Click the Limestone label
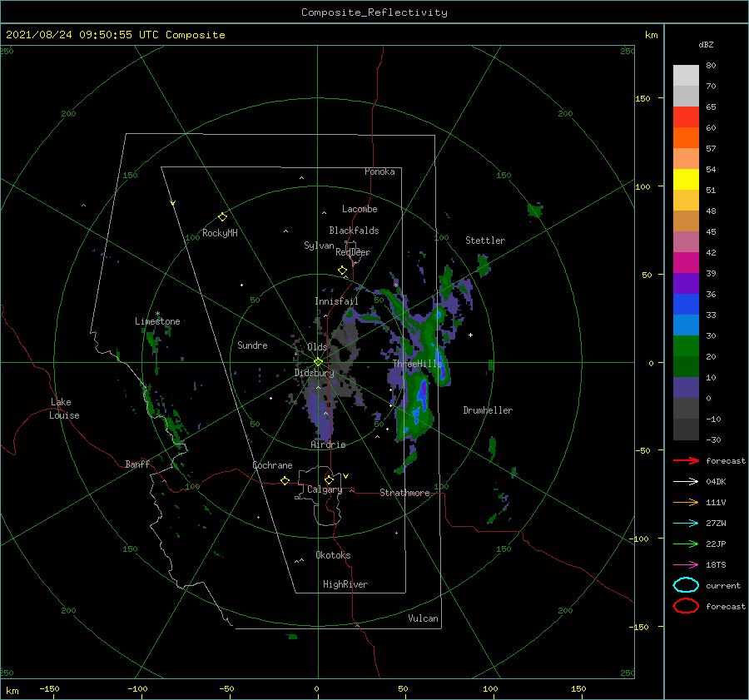 point(157,321)
